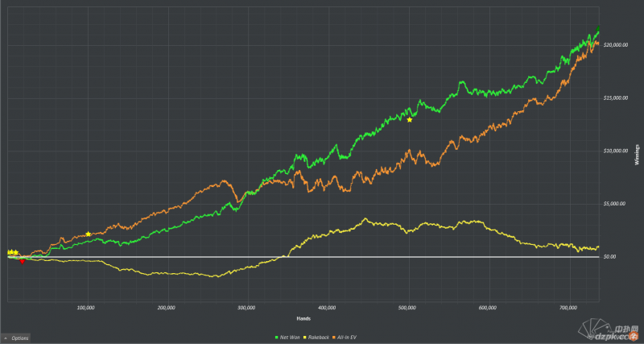
Task: Click the red downward triangle marker
Action: (22, 261)
